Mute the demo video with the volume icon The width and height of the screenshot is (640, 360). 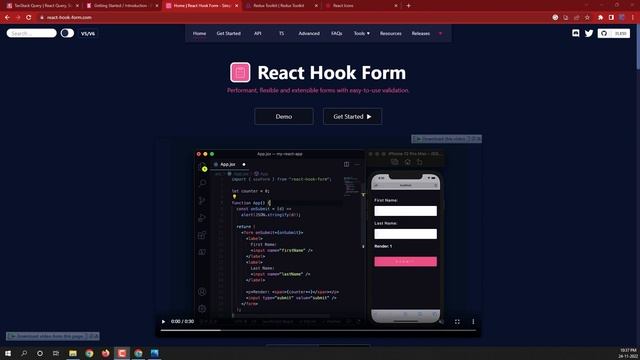point(441,322)
